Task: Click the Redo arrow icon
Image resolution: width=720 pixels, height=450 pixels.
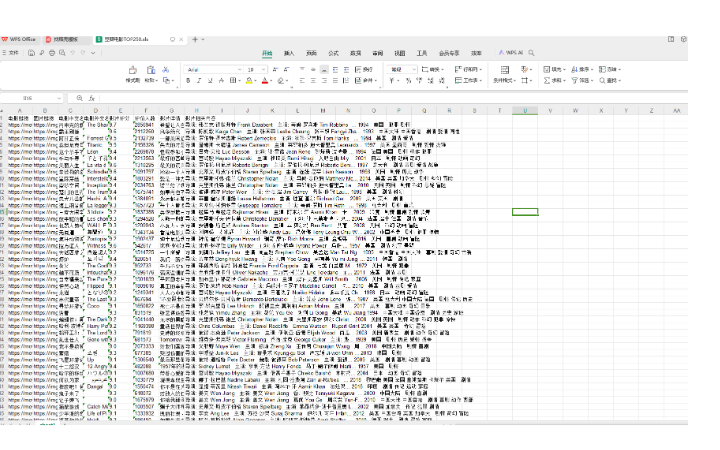Action: [x=83, y=53]
